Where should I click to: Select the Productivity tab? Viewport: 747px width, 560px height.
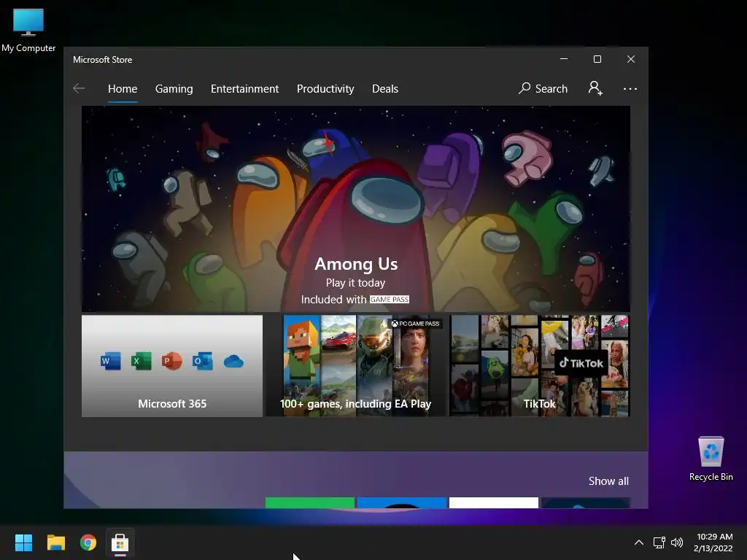[325, 89]
